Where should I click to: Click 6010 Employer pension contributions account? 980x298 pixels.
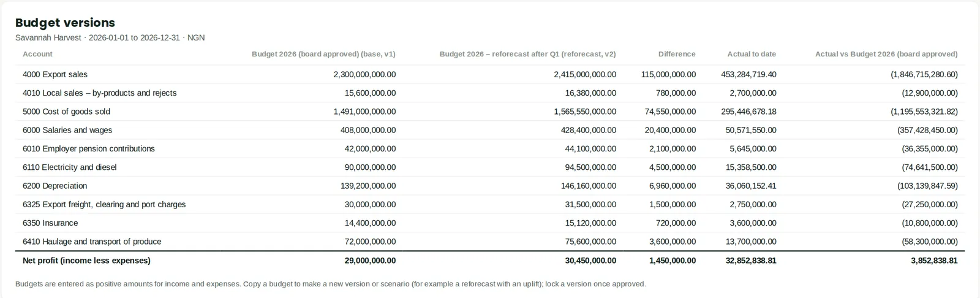(89, 149)
